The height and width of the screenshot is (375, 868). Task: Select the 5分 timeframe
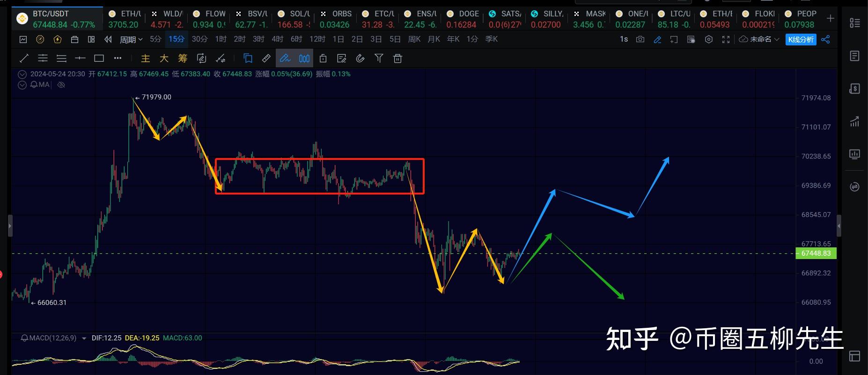click(x=155, y=39)
